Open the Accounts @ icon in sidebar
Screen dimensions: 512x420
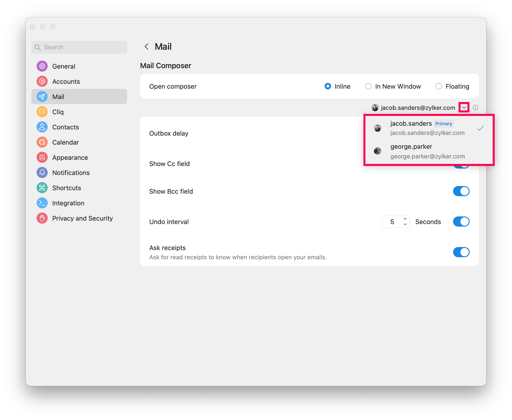coord(42,82)
